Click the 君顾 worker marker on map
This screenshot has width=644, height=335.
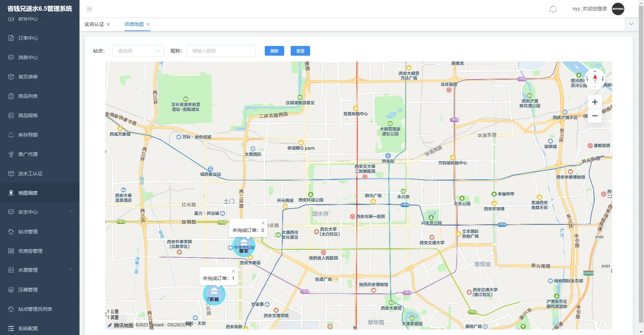click(x=214, y=294)
